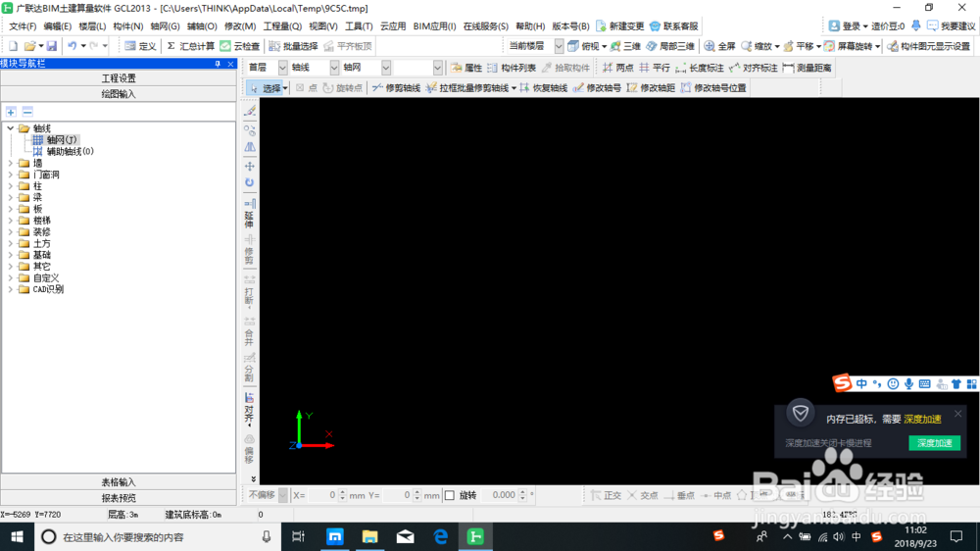Screen dimensions: 980x551
Task: Click the green 深度加速 button
Action: (x=934, y=443)
